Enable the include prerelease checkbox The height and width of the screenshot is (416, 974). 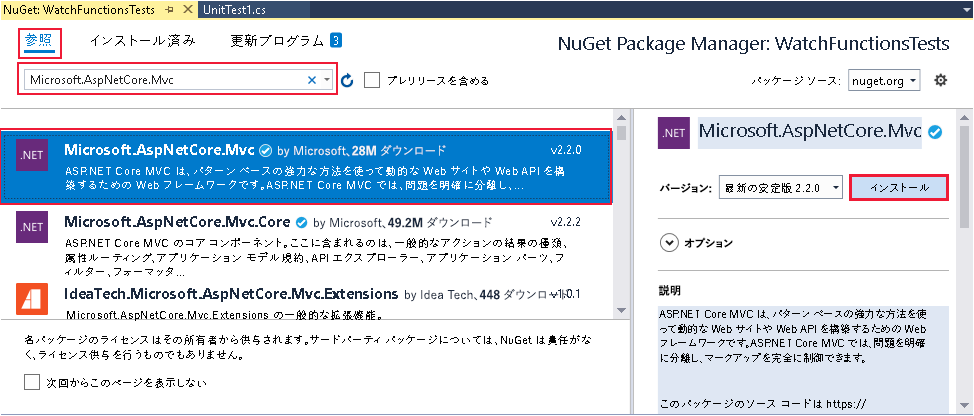372,80
